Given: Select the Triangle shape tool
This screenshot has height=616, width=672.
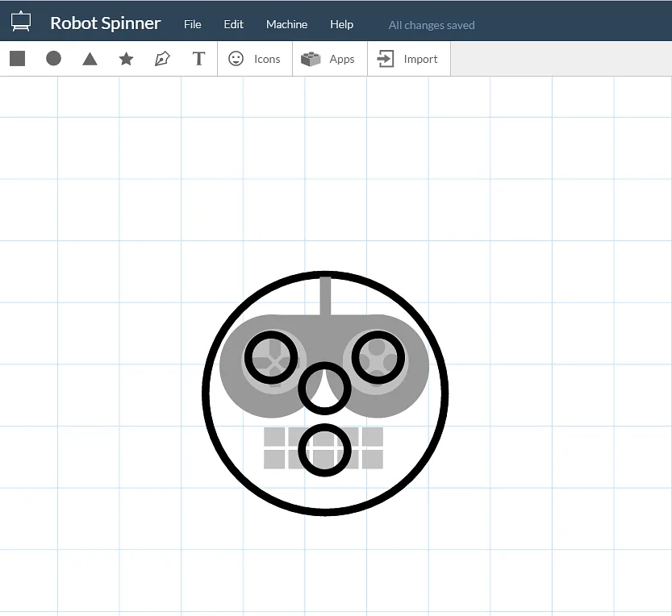Looking at the screenshot, I should point(90,59).
